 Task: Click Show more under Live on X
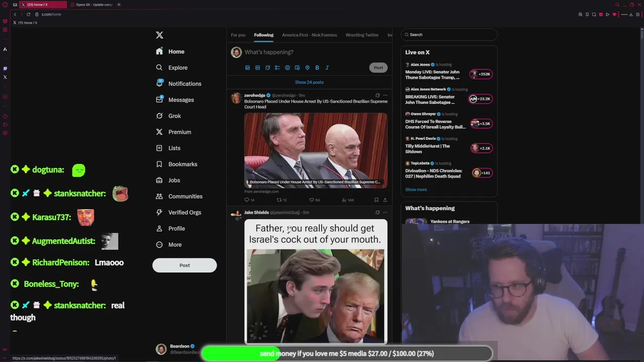tap(416, 190)
